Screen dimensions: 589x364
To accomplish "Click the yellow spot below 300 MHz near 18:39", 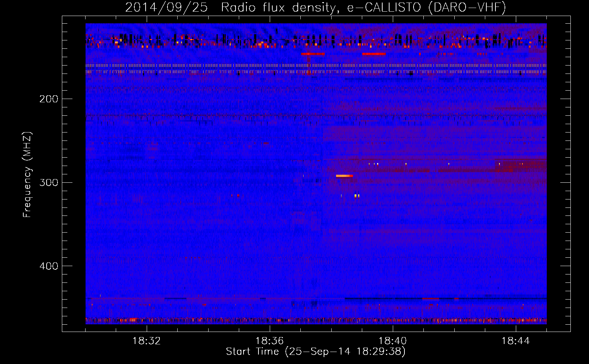I will tap(357, 196).
